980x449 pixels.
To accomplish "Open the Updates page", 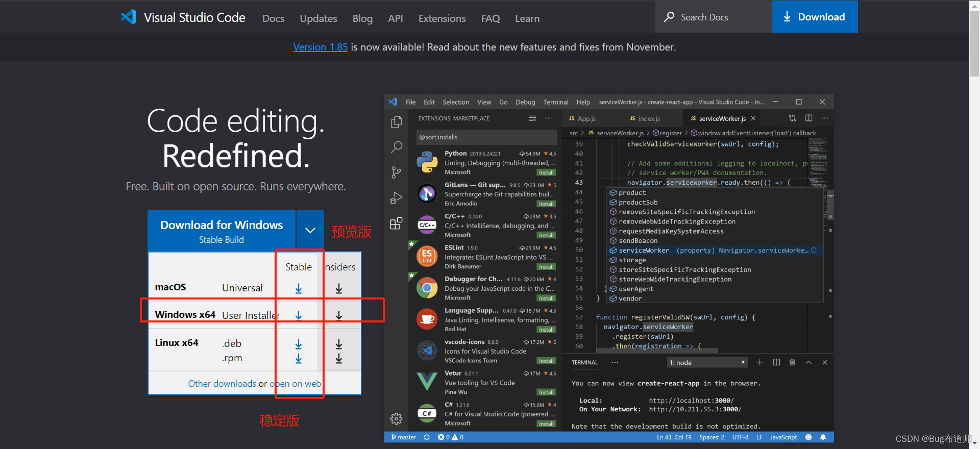I will 318,18.
